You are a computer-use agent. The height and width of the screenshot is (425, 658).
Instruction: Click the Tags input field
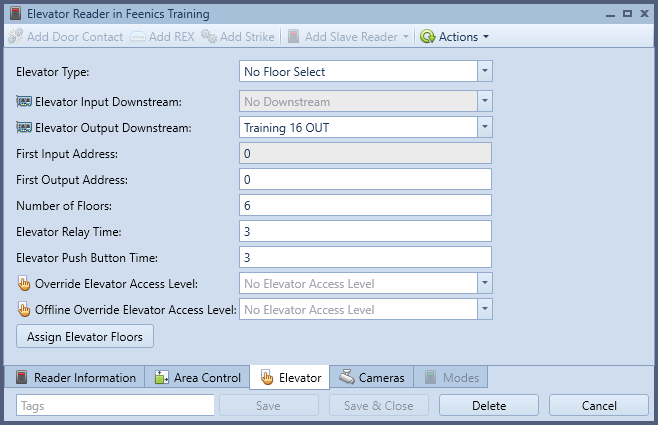click(x=115, y=405)
